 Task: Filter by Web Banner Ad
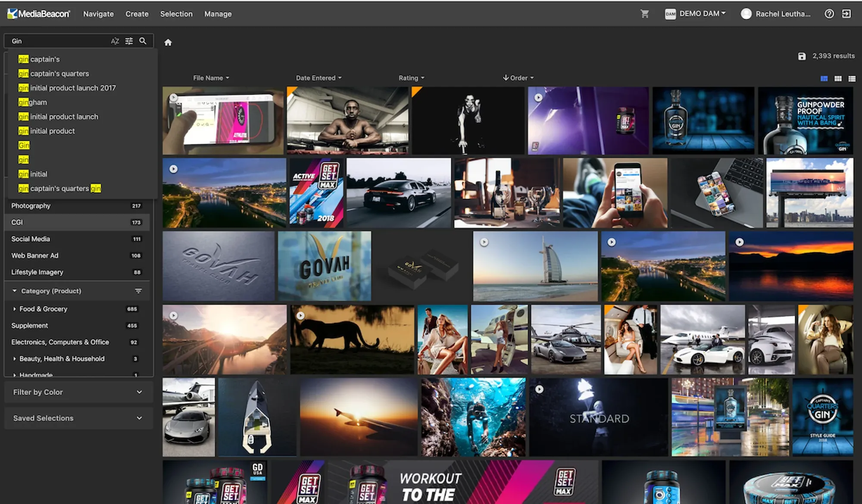point(77,255)
